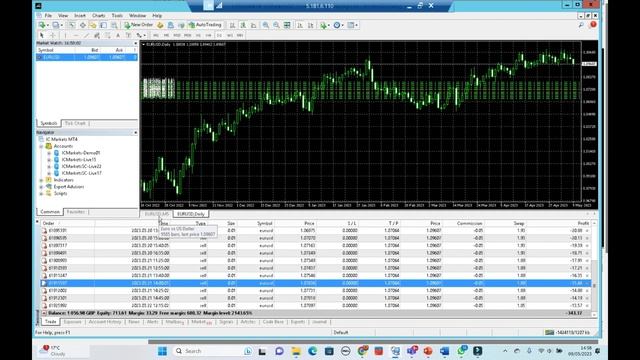Switch to the W1 timeframe
Viewport: 640px width, 360px height.
point(230,35)
